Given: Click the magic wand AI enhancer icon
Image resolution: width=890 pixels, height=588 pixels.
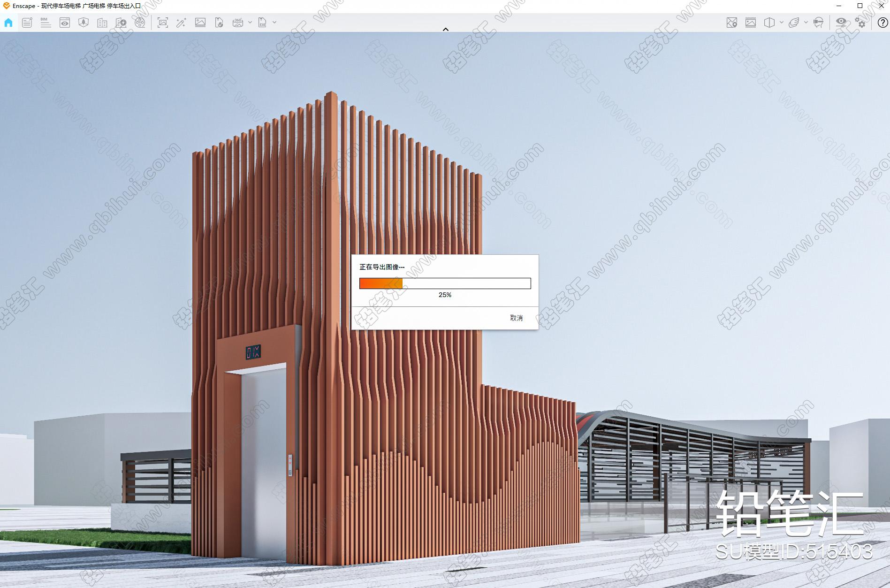Looking at the screenshot, I should 181,23.
